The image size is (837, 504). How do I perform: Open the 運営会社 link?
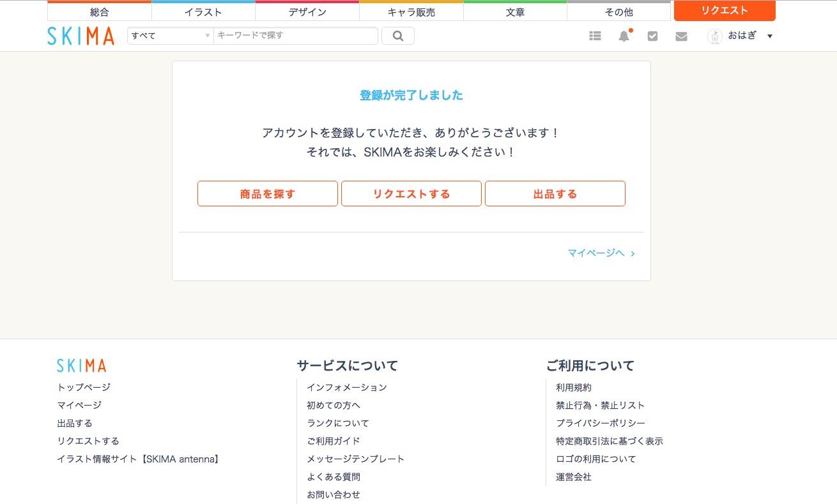pos(574,477)
